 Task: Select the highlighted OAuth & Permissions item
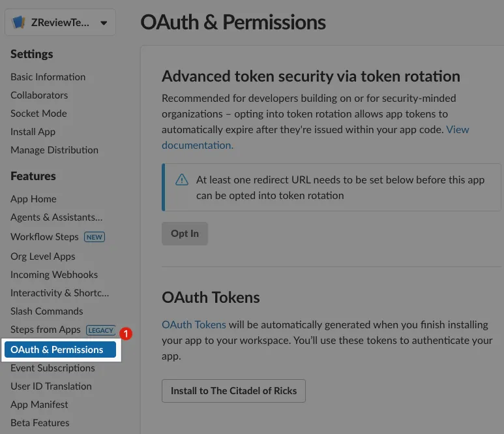coord(60,350)
